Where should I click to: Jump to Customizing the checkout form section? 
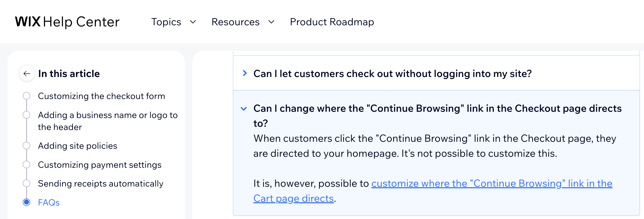101,96
